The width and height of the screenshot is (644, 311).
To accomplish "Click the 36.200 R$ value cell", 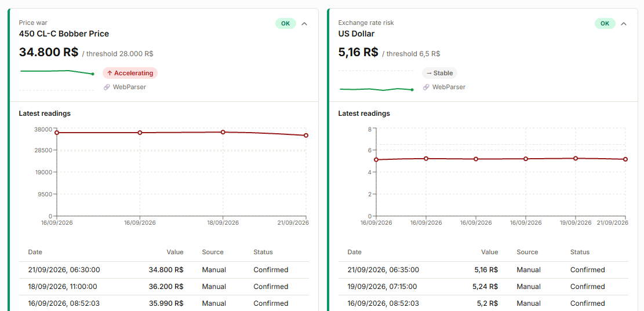I will pyautogui.click(x=166, y=287).
